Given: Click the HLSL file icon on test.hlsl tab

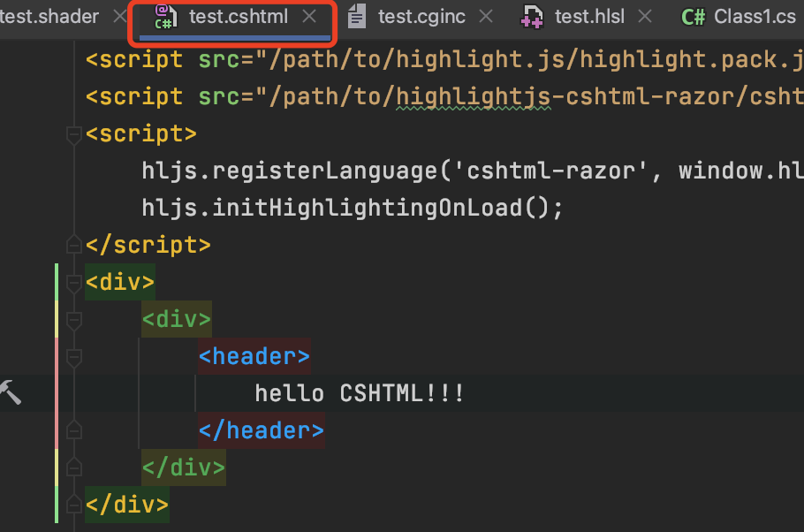Looking at the screenshot, I should (x=531, y=15).
